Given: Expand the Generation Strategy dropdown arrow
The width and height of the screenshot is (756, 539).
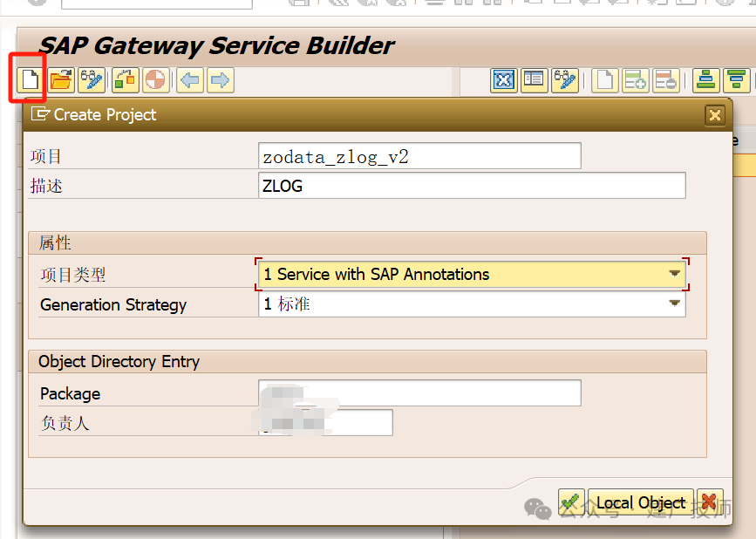Looking at the screenshot, I should pyautogui.click(x=675, y=304).
